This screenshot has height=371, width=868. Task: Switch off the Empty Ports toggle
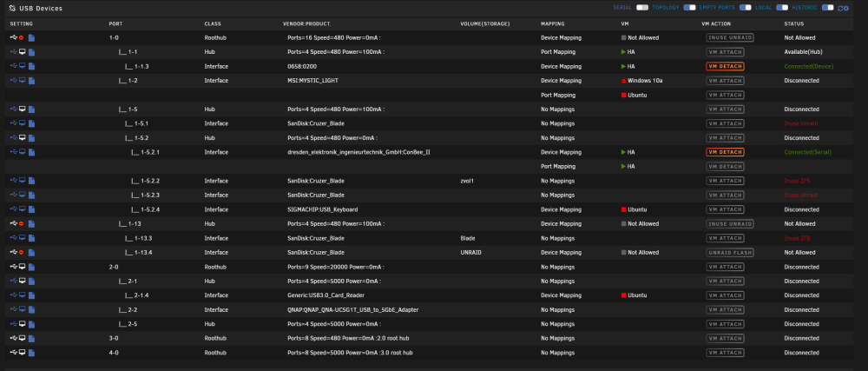click(x=746, y=8)
